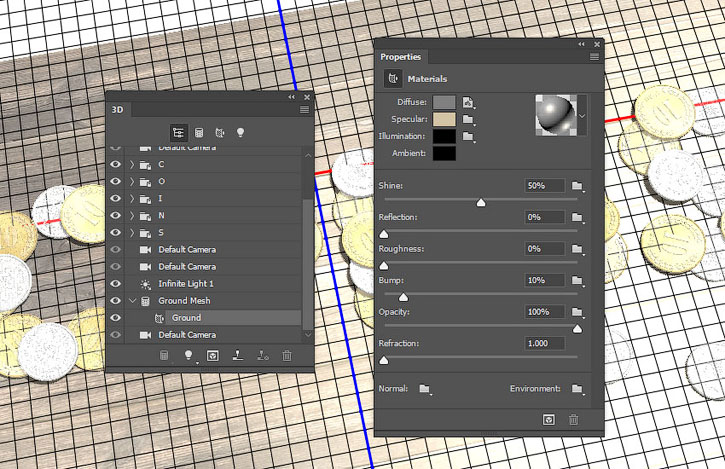Filter 3D panel by meshes
Screen dimensions: 725x469
[199, 132]
